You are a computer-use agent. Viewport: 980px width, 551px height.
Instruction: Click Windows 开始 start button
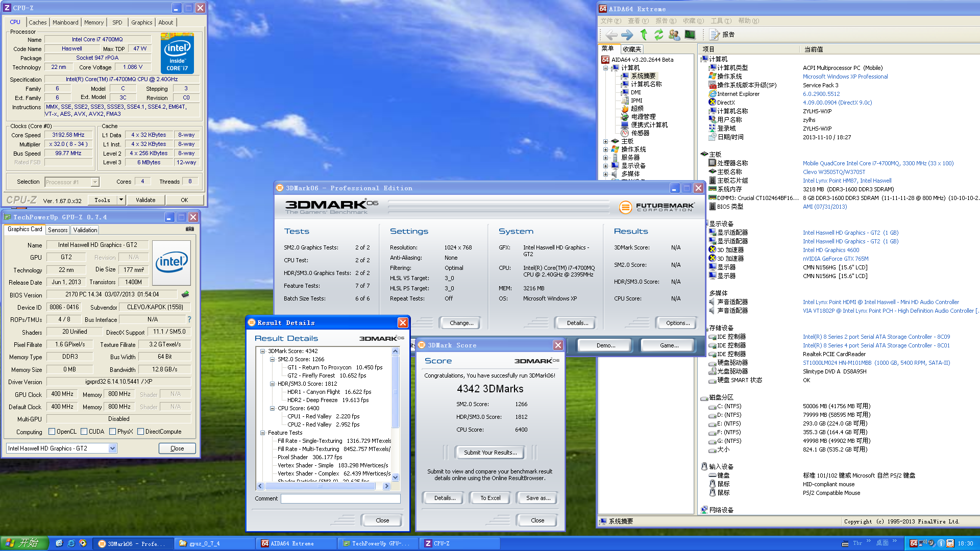point(24,543)
